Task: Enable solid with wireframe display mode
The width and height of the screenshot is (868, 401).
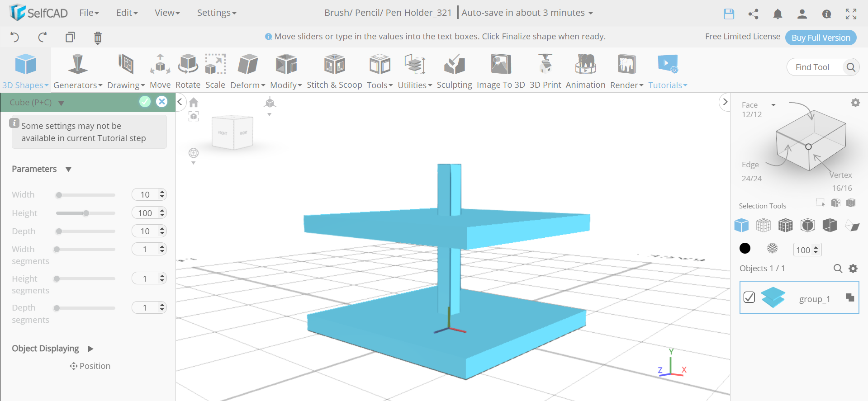Action: point(786,225)
